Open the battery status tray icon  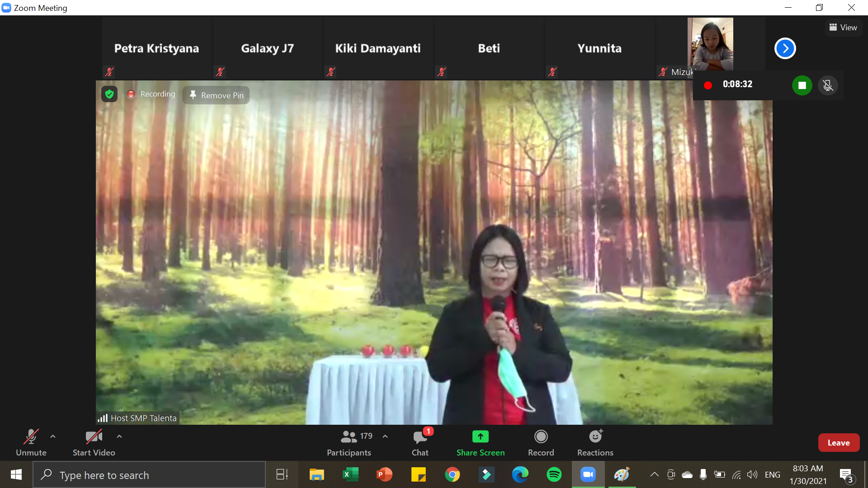click(x=719, y=474)
